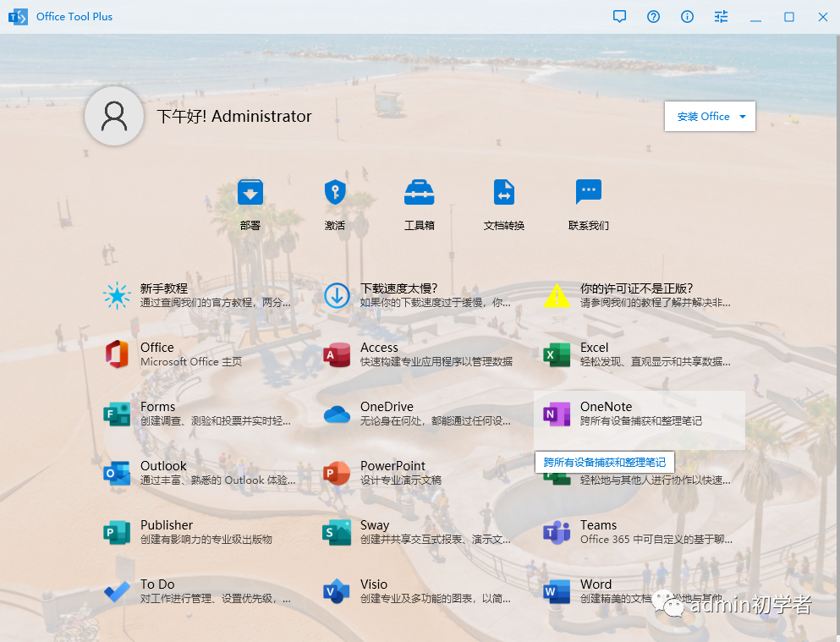Click the Forms title text
Viewport: 840px width, 642px height.
pyautogui.click(x=157, y=406)
